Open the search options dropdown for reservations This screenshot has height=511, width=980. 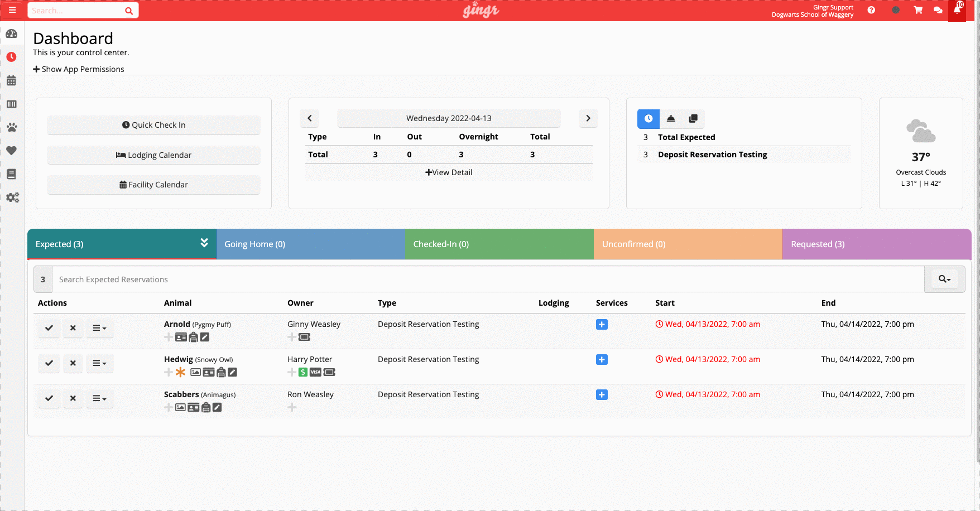pos(944,279)
